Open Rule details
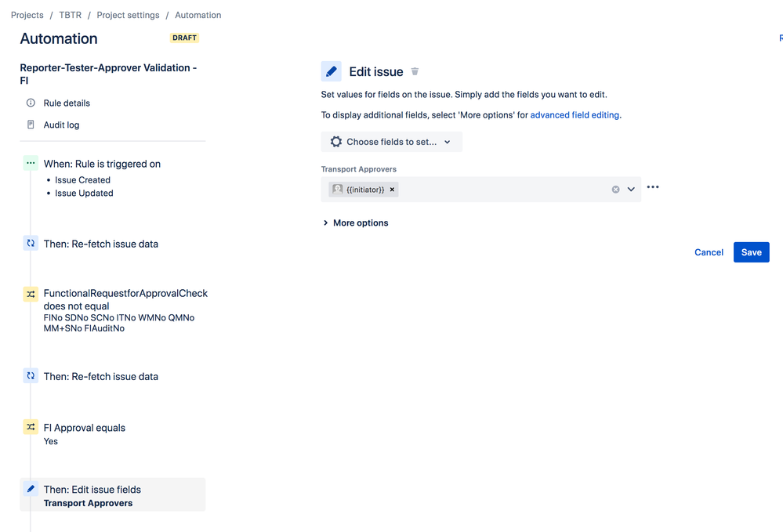Viewport: 783px width, 532px height. [x=67, y=103]
